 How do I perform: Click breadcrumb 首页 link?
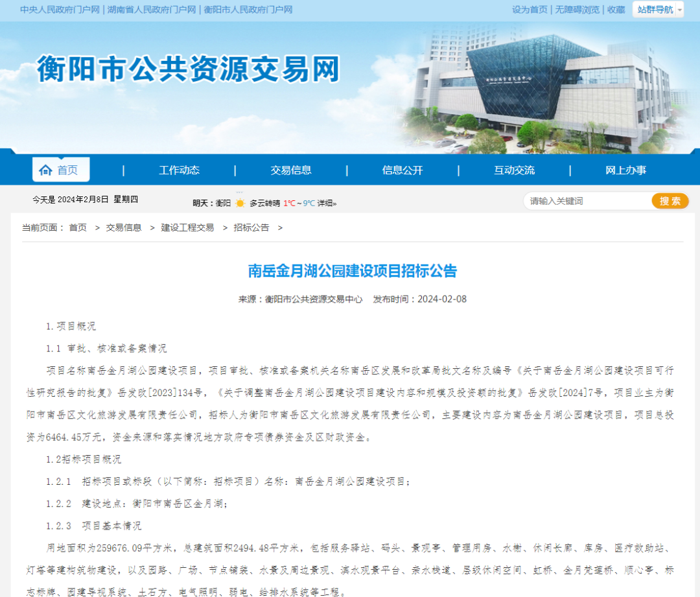[78, 228]
